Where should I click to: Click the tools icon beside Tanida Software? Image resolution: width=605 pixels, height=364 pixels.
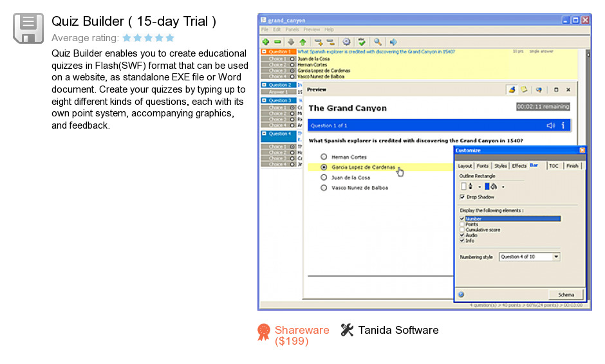pyautogui.click(x=347, y=330)
